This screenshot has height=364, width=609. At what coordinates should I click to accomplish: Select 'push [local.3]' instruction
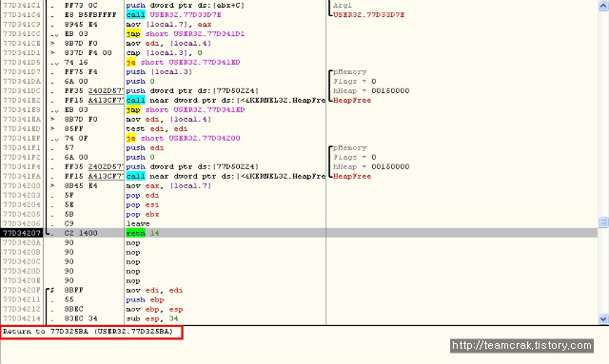point(159,72)
